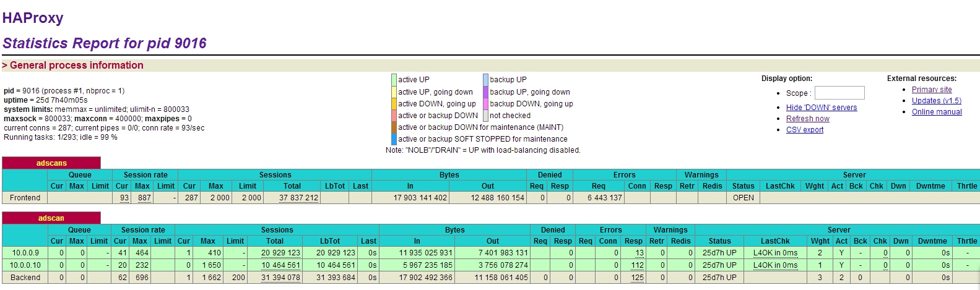Click the Backend response errors value 125
This screenshot has height=290, width=980.
pos(638,278)
